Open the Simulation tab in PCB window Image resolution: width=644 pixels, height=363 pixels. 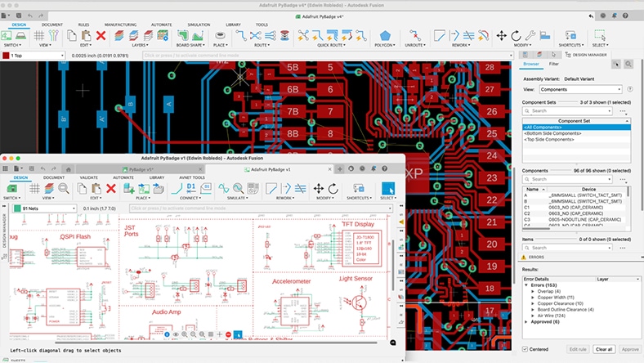199,25
